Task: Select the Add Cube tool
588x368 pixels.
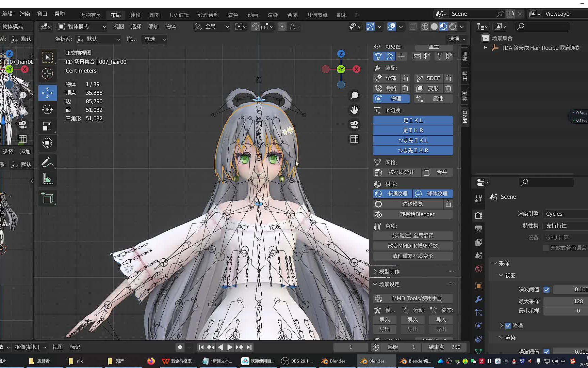Action: [47, 198]
